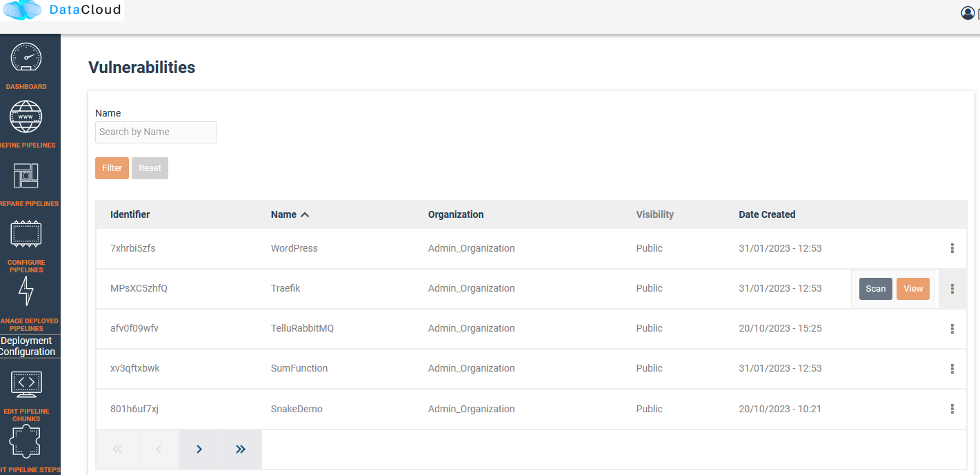
Task: Click Admin_Organization in the WordPress row
Action: (x=472, y=248)
